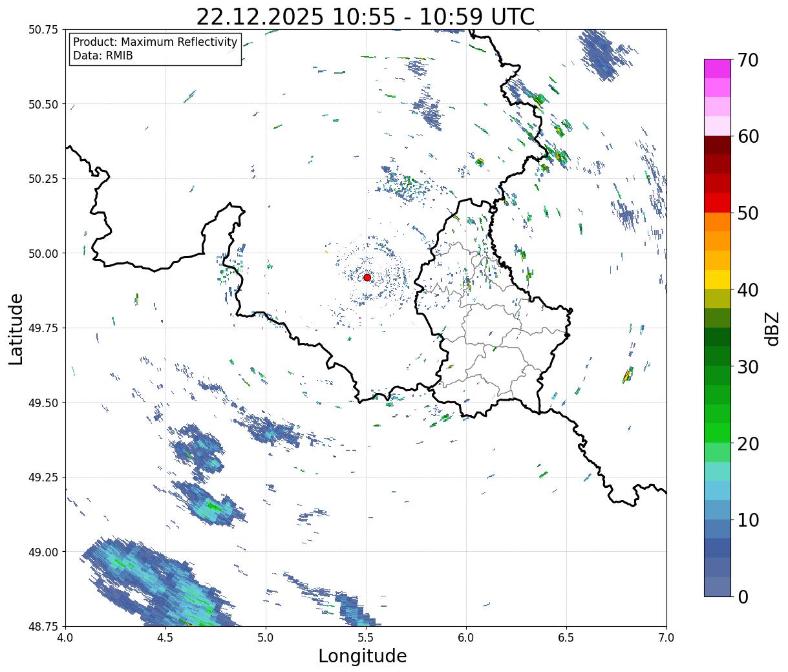Screen dimensions: 788x672
Task: Click longitude tick label 5.0
Action: (266, 638)
